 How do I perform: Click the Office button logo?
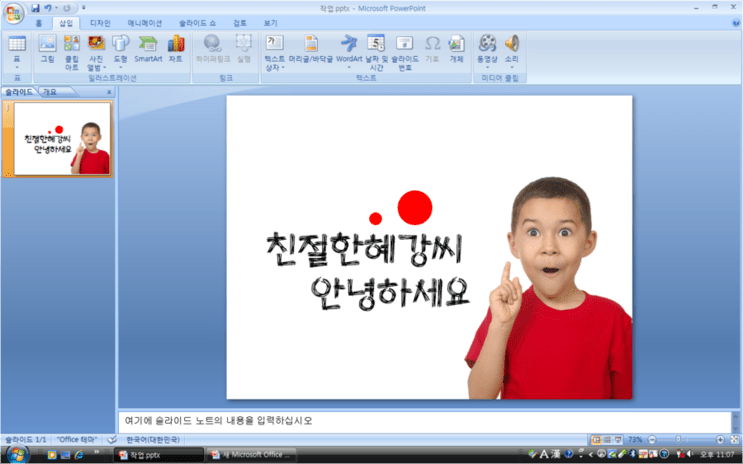coord(14,13)
